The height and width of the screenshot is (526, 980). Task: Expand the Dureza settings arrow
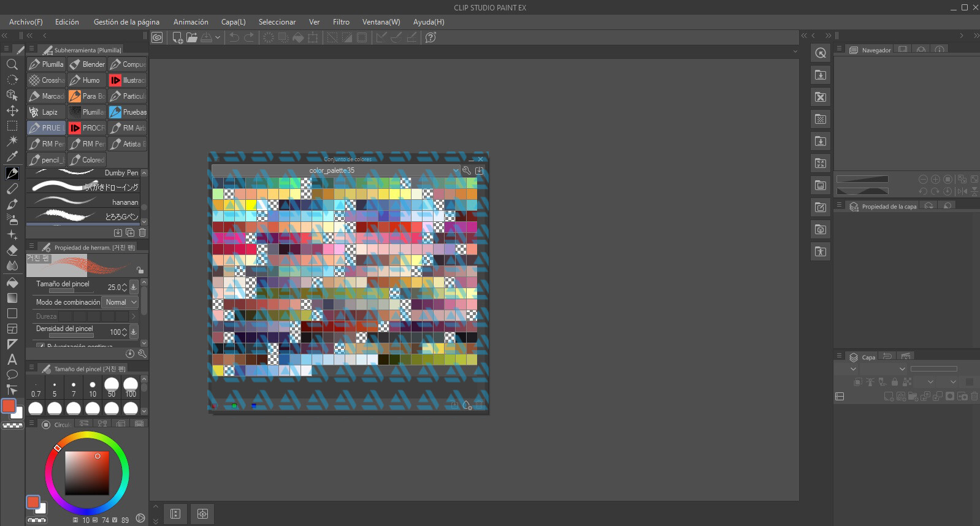[134, 316]
